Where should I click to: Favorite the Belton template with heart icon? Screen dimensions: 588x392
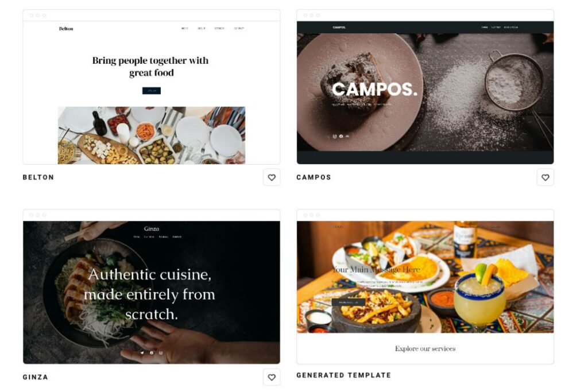272,177
